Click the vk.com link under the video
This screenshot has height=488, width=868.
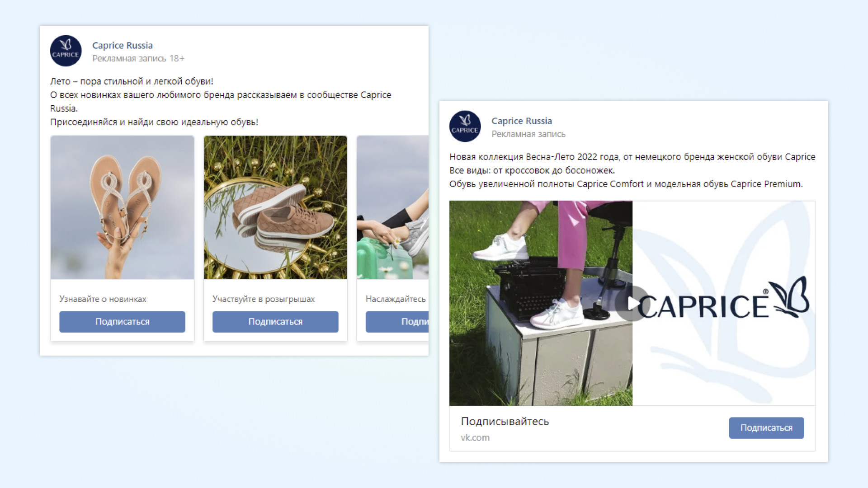475,437
